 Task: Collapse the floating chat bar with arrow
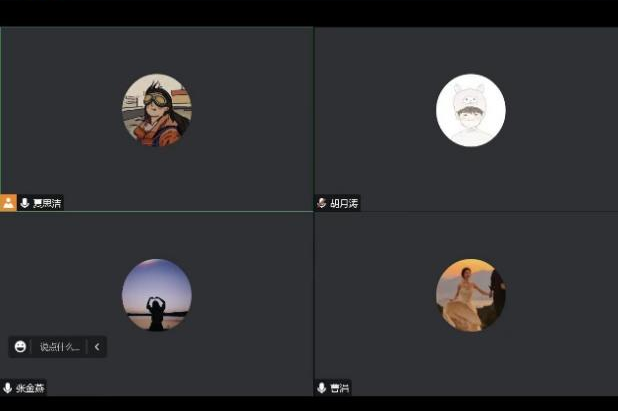[x=96, y=347]
